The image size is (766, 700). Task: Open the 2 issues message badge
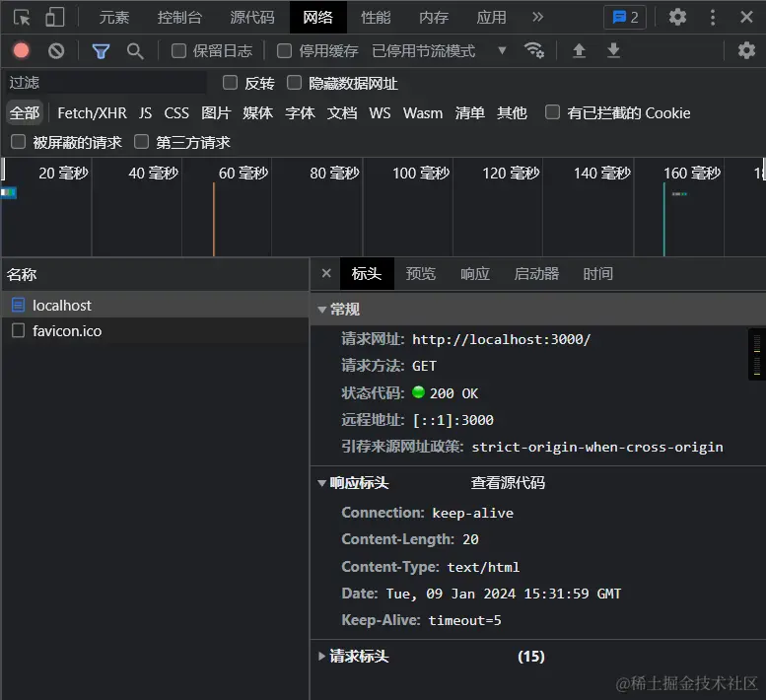click(x=625, y=18)
